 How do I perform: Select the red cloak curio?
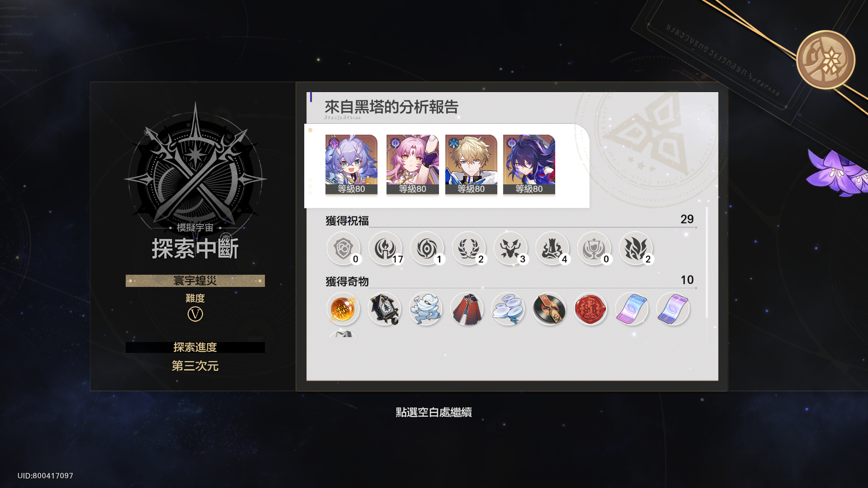[467, 309]
